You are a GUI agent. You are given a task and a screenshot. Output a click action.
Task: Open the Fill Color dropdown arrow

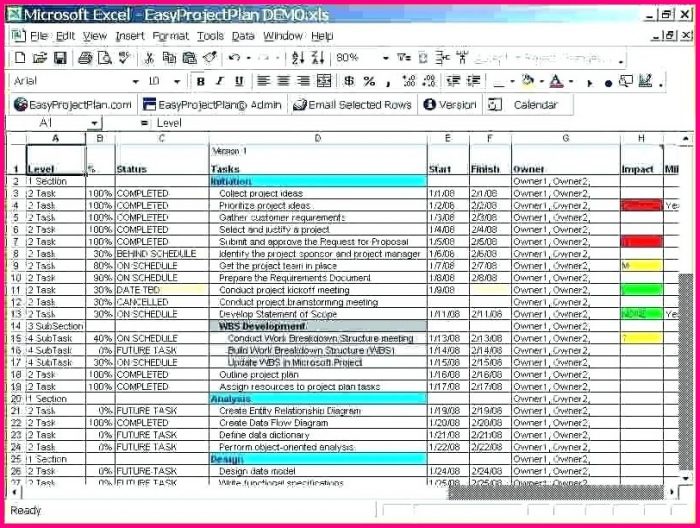541,82
